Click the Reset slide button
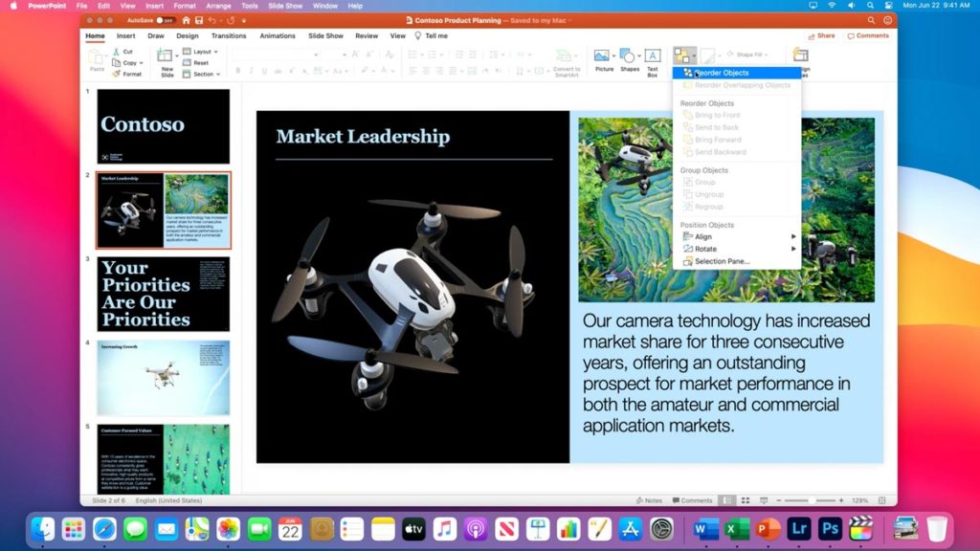Screen dimensions: 980x551 click(x=195, y=62)
